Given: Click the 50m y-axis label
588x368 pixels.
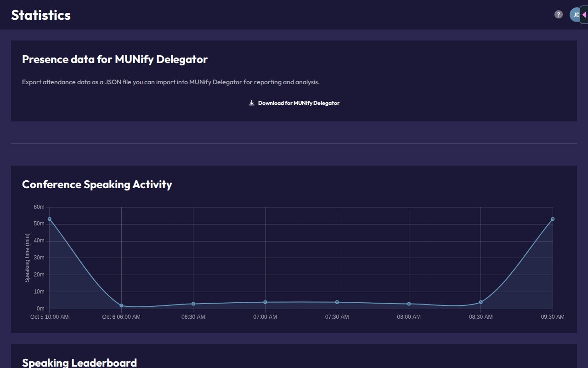Looking at the screenshot, I should [39, 224].
